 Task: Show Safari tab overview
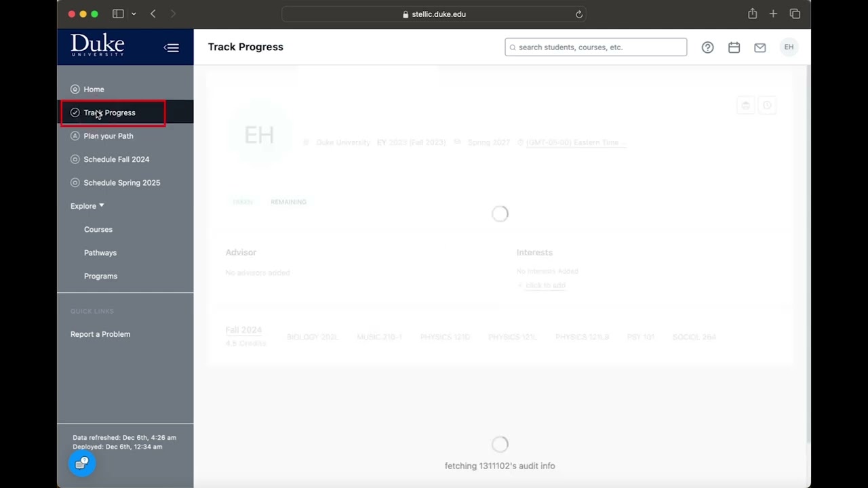click(795, 14)
